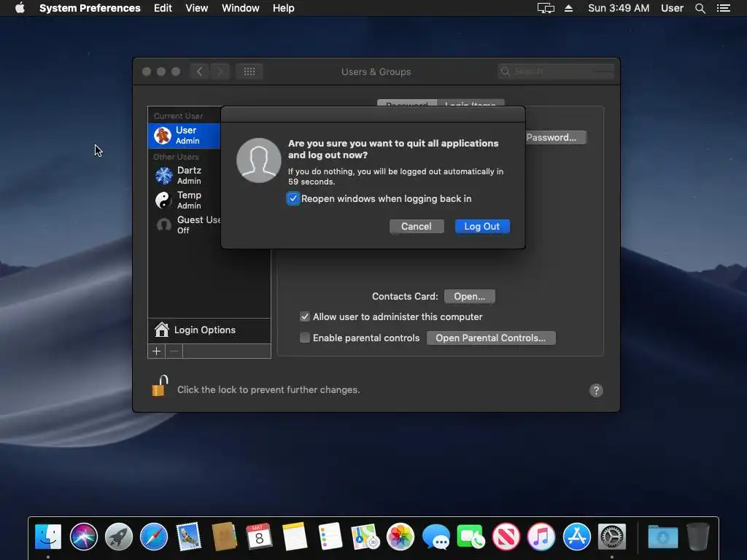Click Open Parental Controls button
Viewport: 747px width, 560px height.
point(491,338)
